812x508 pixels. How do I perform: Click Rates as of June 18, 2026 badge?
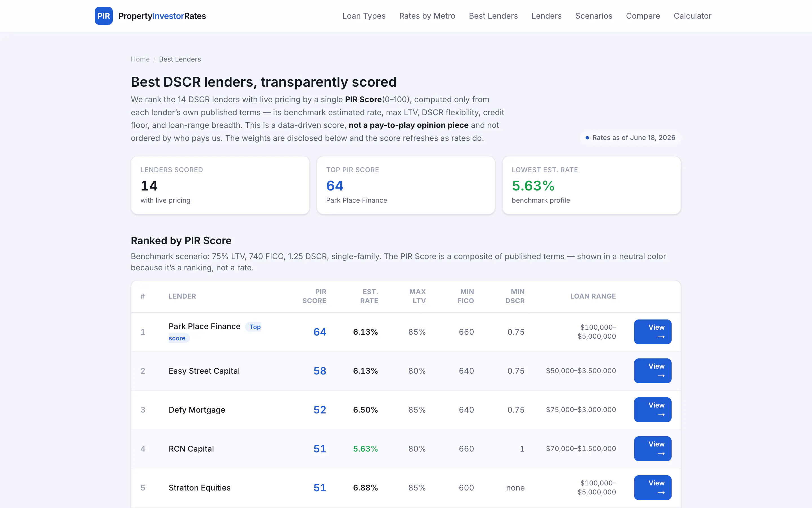[630, 138]
